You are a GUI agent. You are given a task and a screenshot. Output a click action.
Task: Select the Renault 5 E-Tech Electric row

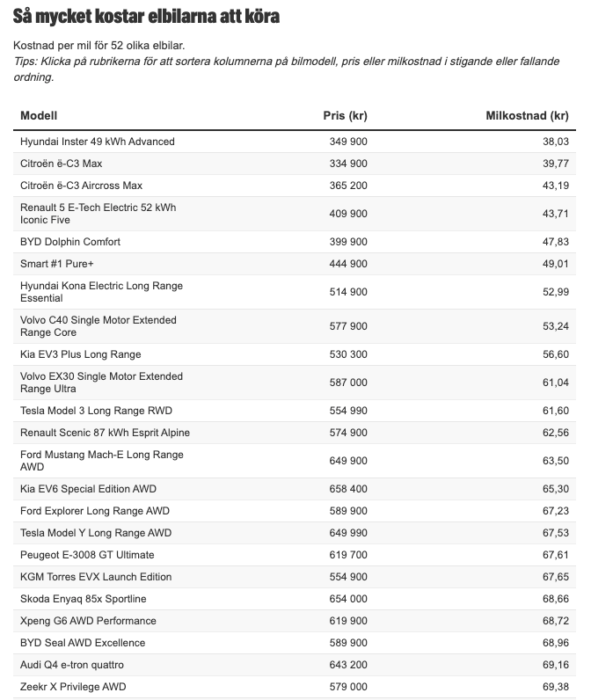[x=98, y=214]
